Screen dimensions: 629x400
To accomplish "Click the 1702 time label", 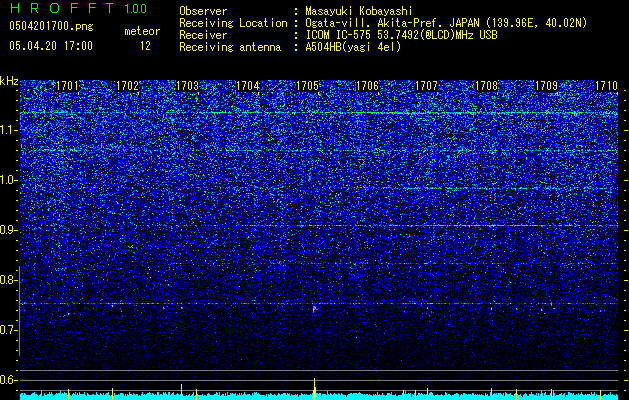I will [x=127, y=86].
